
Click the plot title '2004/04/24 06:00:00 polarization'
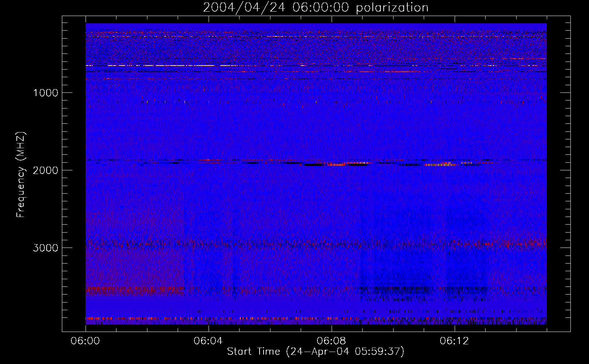point(316,8)
